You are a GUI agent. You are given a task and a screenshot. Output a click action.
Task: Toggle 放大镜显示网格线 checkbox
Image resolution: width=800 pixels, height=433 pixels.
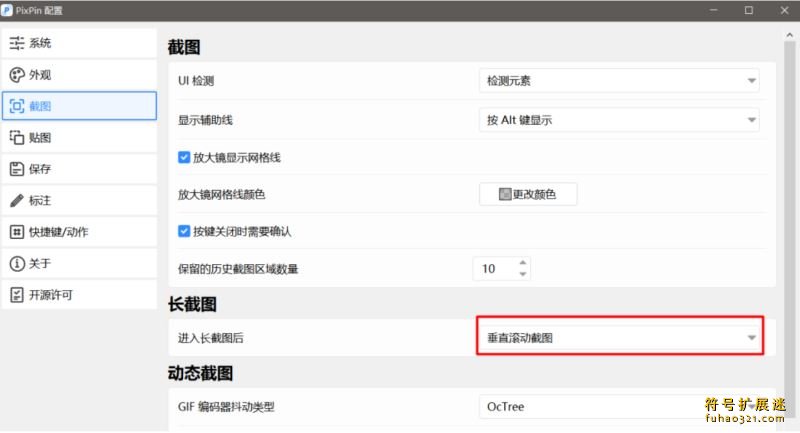click(184, 157)
